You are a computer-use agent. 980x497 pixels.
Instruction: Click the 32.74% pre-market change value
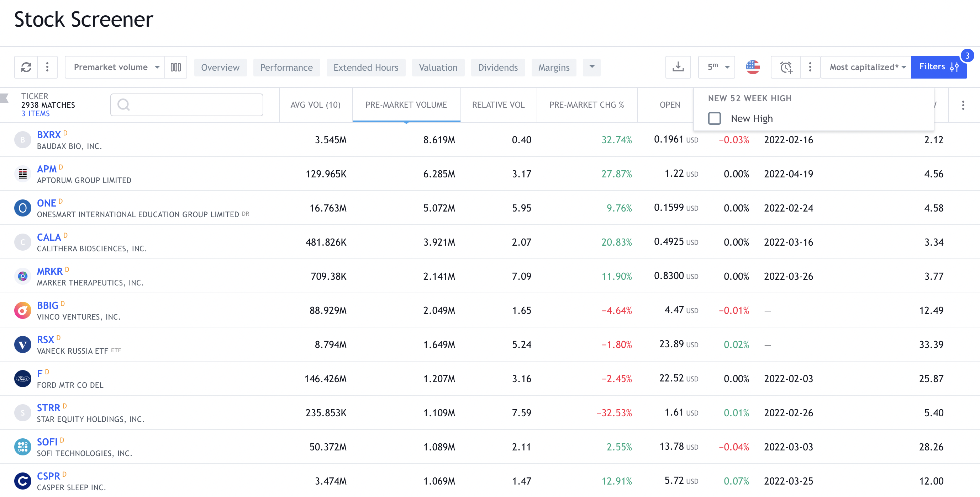[616, 140]
